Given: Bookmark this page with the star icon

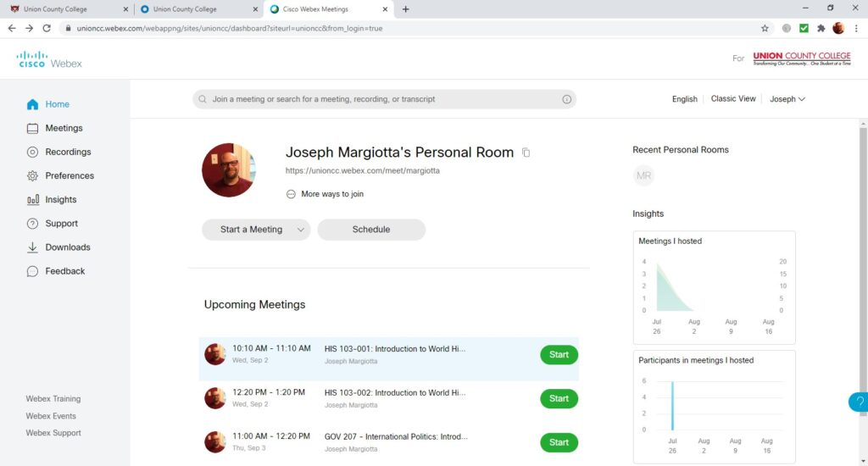Looking at the screenshot, I should point(765,28).
